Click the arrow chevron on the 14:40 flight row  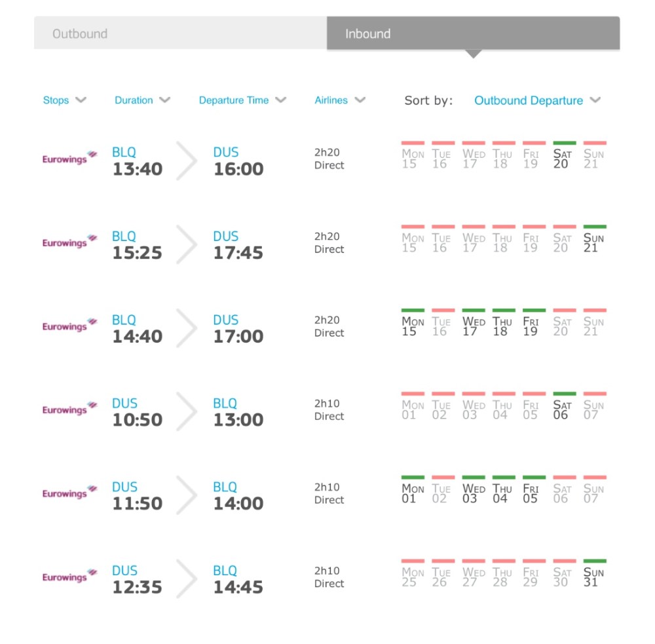187,328
